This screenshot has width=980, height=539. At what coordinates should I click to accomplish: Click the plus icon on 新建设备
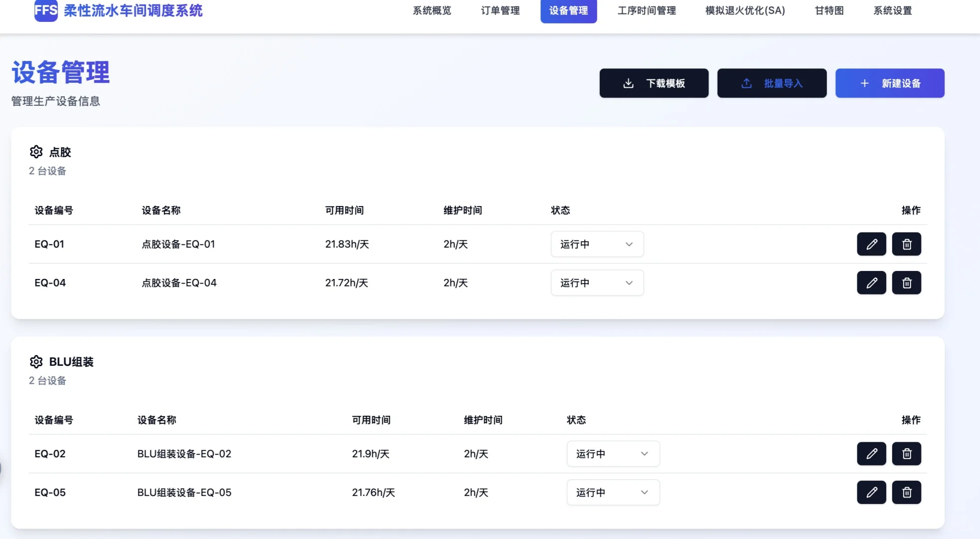click(864, 83)
